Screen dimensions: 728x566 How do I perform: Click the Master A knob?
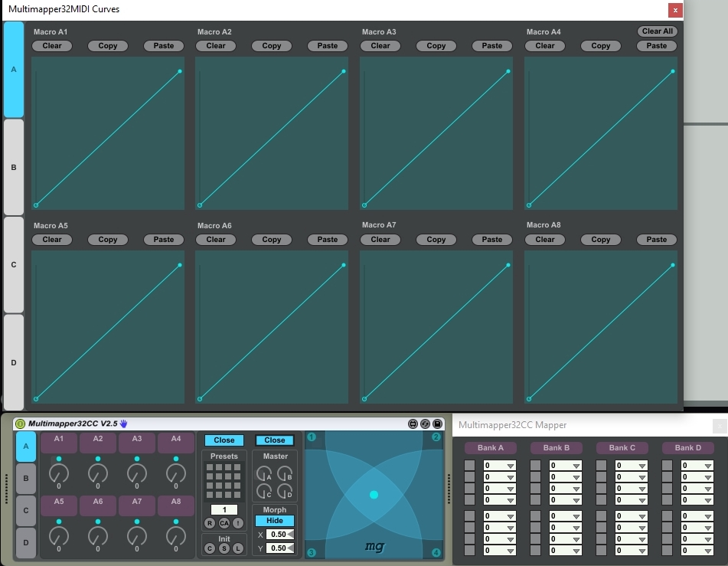(264, 473)
